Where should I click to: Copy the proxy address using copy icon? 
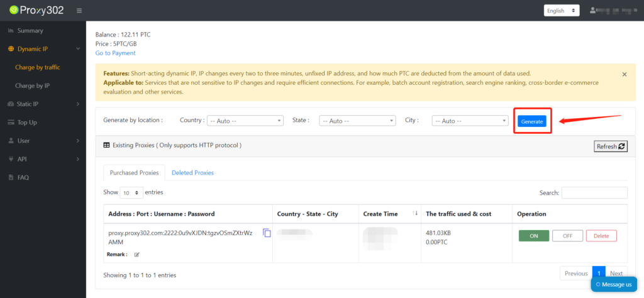pos(267,233)
